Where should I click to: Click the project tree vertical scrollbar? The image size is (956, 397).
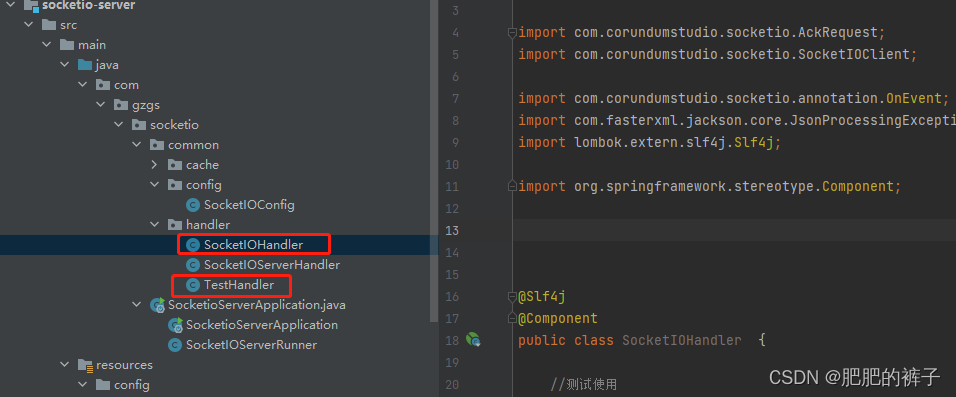click(x=434, y=162)
